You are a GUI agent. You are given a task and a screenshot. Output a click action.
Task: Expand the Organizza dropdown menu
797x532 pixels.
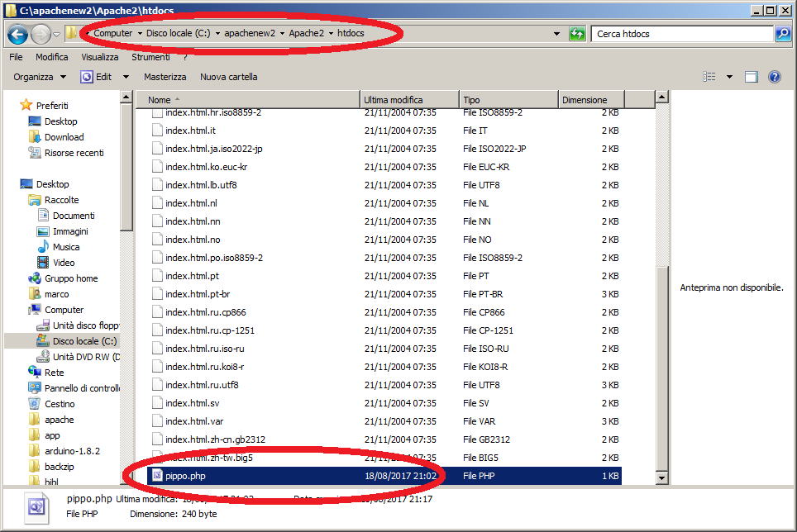[x=40, y=77]
